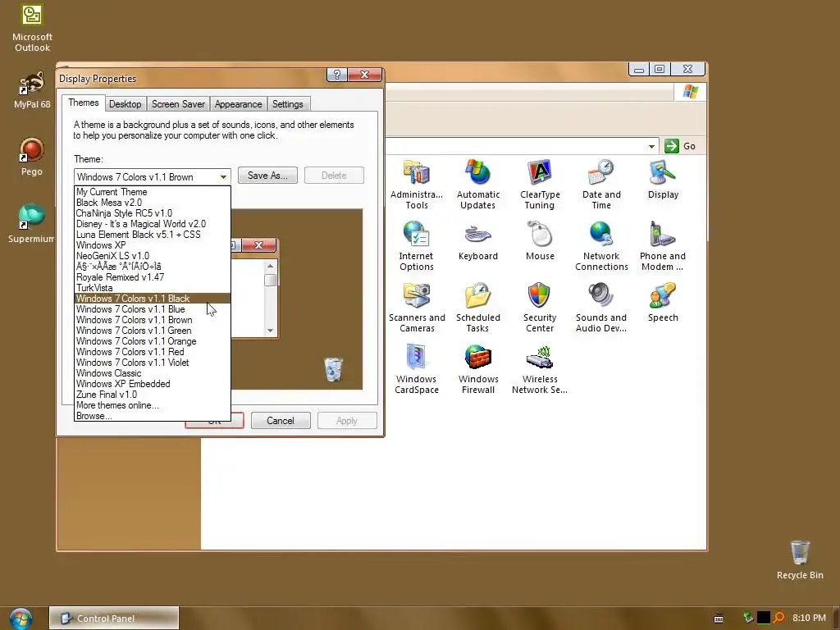Choose Windows 7 Colors v1.1 Blue theme
Image resolution: width=840 pixels, height=630 pixels.
coord(152,309)
